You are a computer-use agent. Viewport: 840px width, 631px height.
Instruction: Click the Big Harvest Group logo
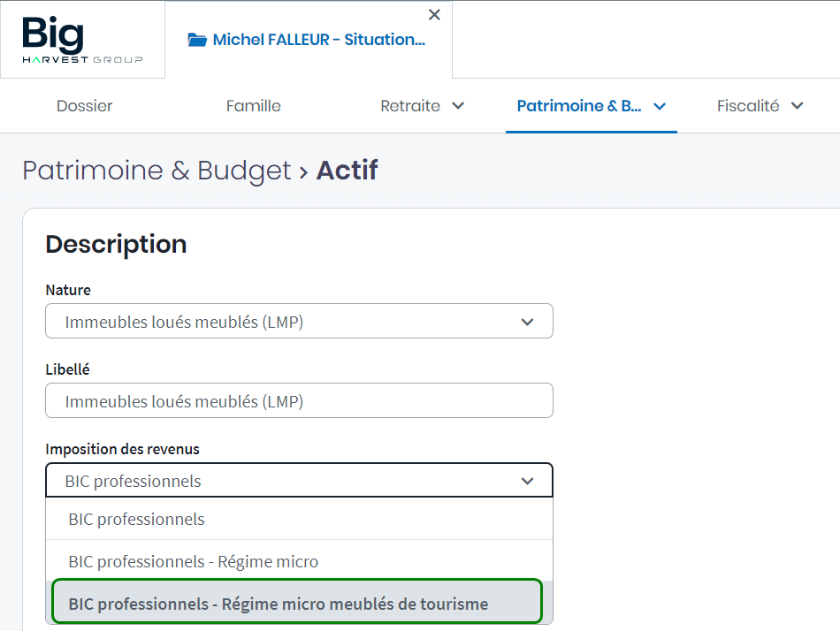(81, 41)
